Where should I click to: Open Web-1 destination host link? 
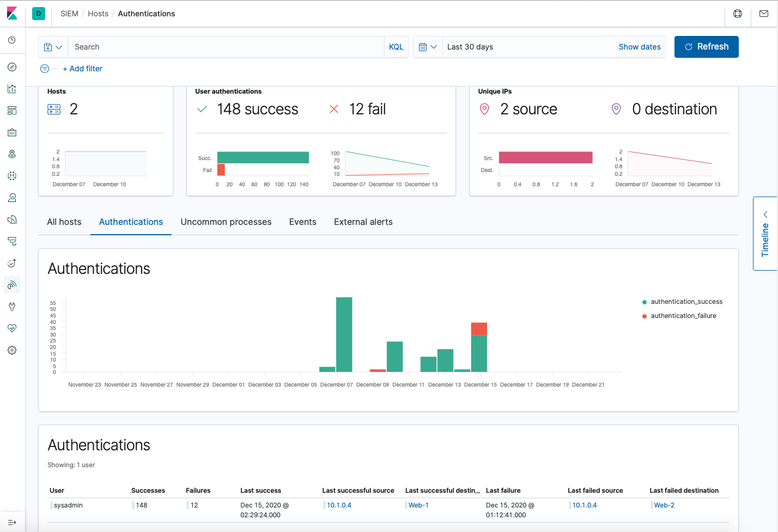[x=418, y=505]
